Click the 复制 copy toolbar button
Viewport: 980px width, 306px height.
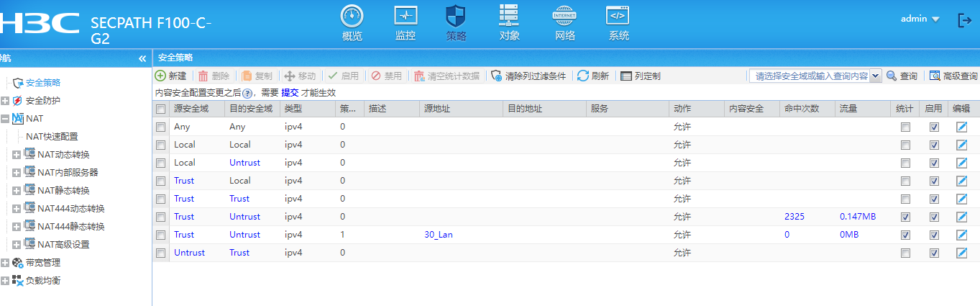257,76
